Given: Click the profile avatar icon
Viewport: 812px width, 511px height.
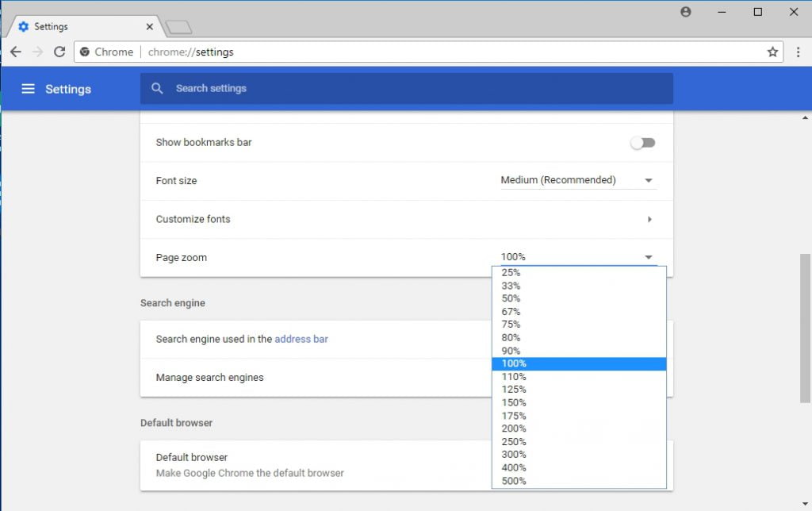Looking at the screenshot, I should [x=685, y=11].
